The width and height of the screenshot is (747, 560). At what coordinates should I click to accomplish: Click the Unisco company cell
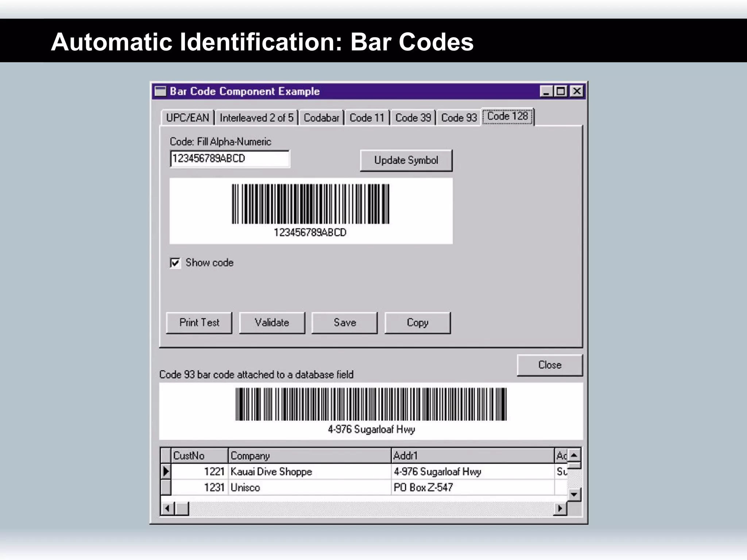(x=310, y=487)
